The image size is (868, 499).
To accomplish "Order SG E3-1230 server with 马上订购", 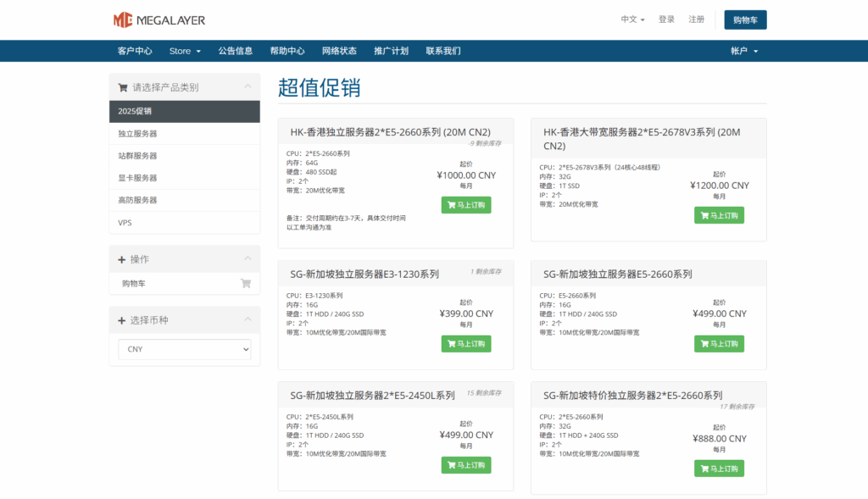I will (x=466, y=344).
